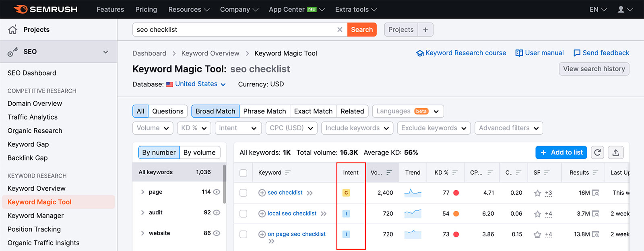Tick the checkbox for on page seo checklist row
The image size is (644, 251).
pos(243,234)
